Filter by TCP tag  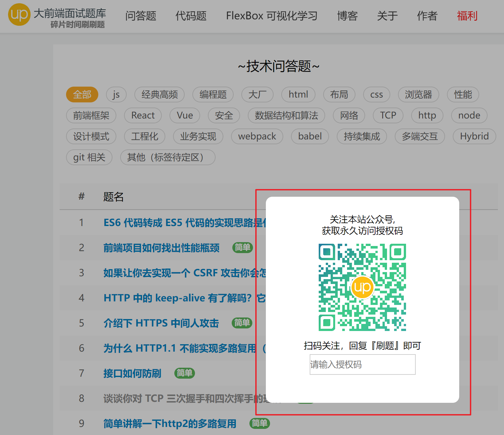(388, 115)
